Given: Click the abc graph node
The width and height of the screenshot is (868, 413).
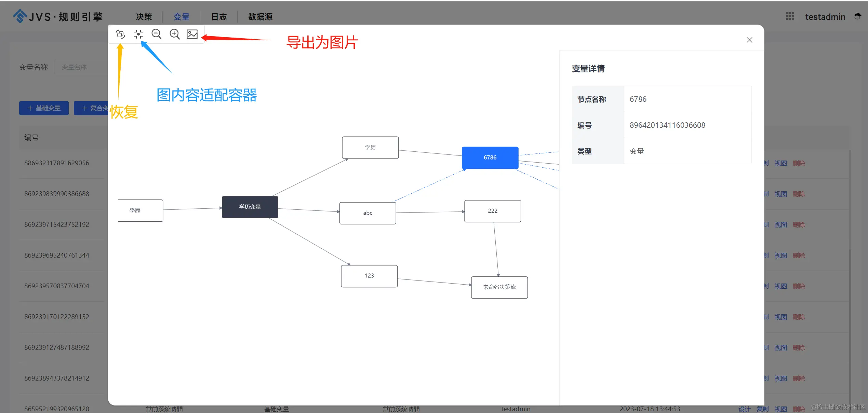Looking at the screenshot, I should tap(368, 213).
